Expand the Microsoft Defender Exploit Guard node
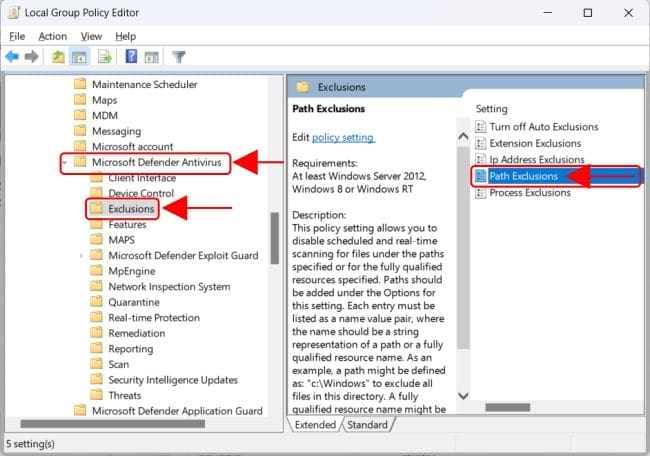 (81, 255)
